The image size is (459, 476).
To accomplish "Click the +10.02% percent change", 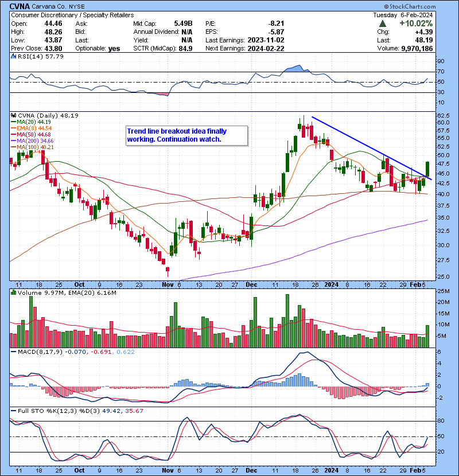I will click(x=416, y=24).
